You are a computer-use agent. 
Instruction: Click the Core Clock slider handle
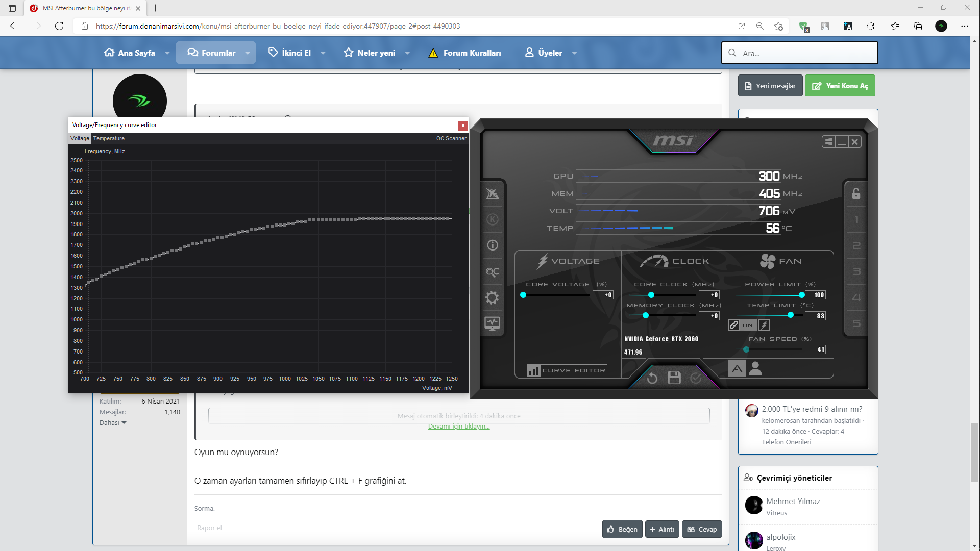[x=651, y=295]
